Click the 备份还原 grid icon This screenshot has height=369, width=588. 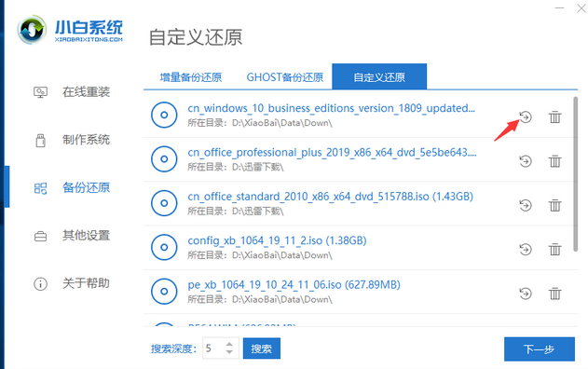[40, 188]
